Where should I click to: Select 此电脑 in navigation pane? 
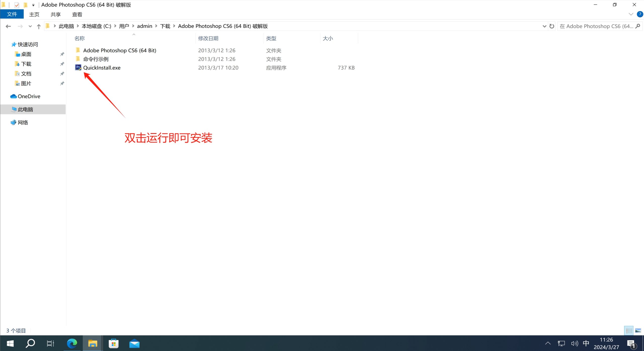coord(25,109)
